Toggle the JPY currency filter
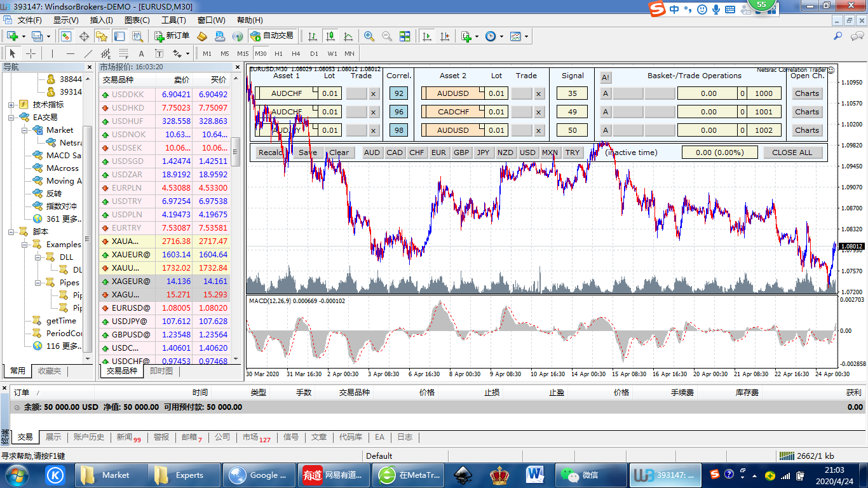Screen dimensions: 868x488 [483, 152]
